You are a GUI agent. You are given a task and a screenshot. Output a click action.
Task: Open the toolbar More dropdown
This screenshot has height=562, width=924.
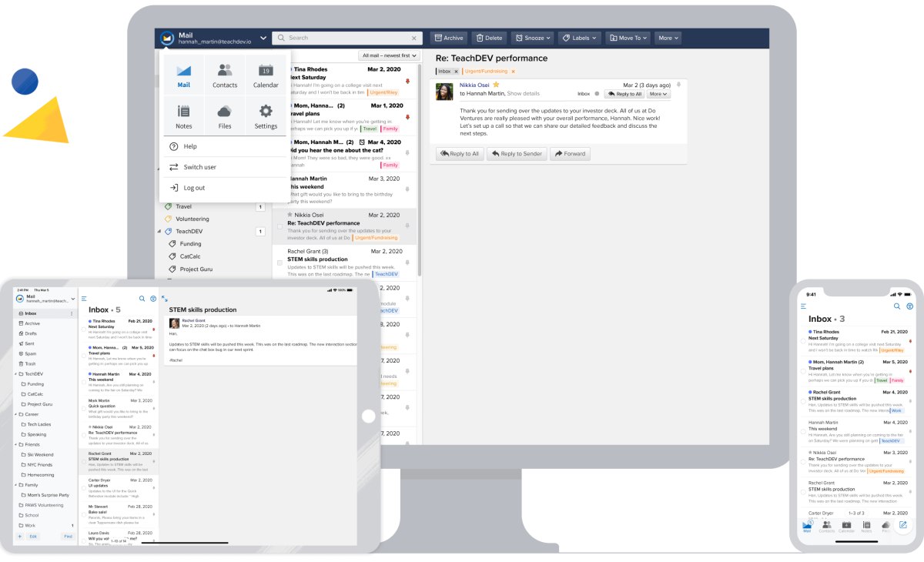668,38
